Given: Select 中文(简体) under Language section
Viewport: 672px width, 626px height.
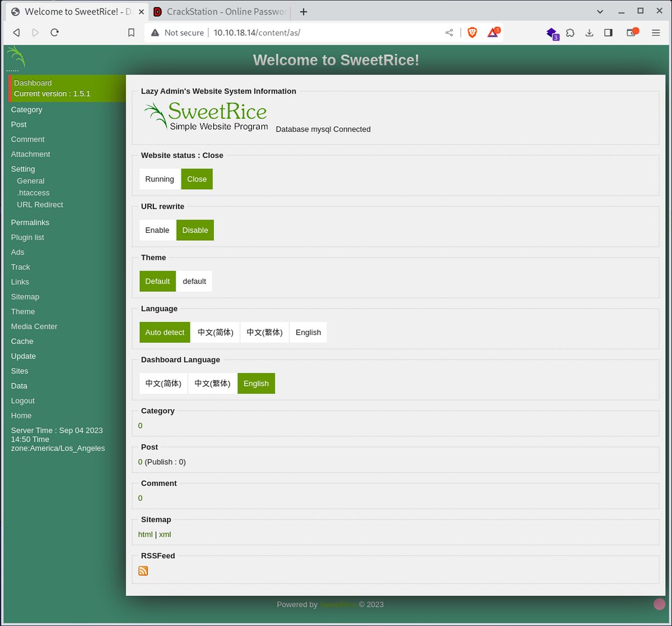Looking at the screenshot, I should [216, 332].
